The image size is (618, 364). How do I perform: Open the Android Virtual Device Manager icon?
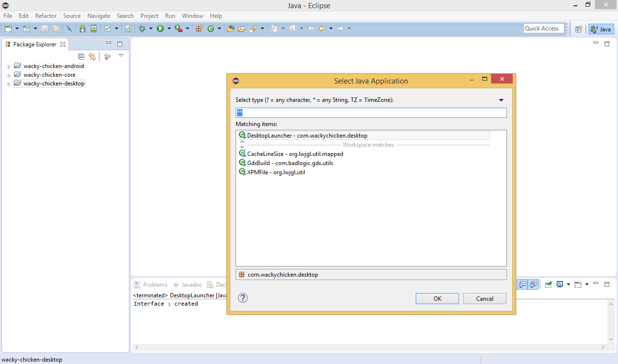[94, 28]
